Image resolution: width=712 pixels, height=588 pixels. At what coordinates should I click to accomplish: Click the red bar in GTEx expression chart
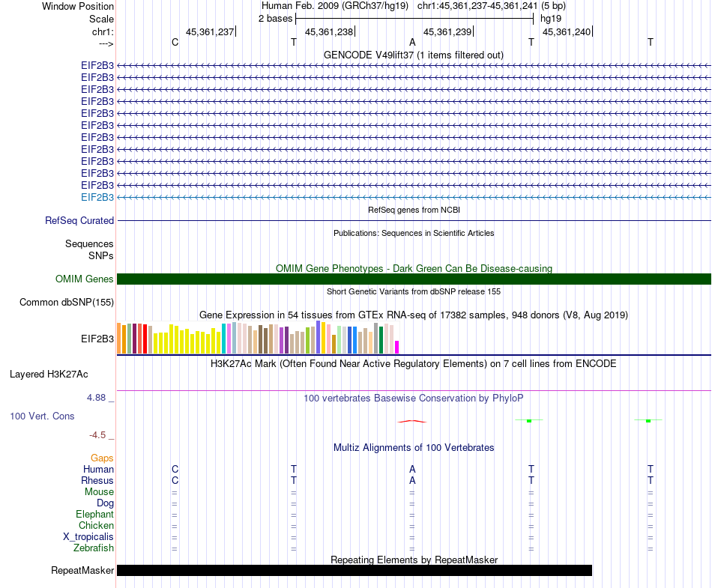click(x=145, y=339)
